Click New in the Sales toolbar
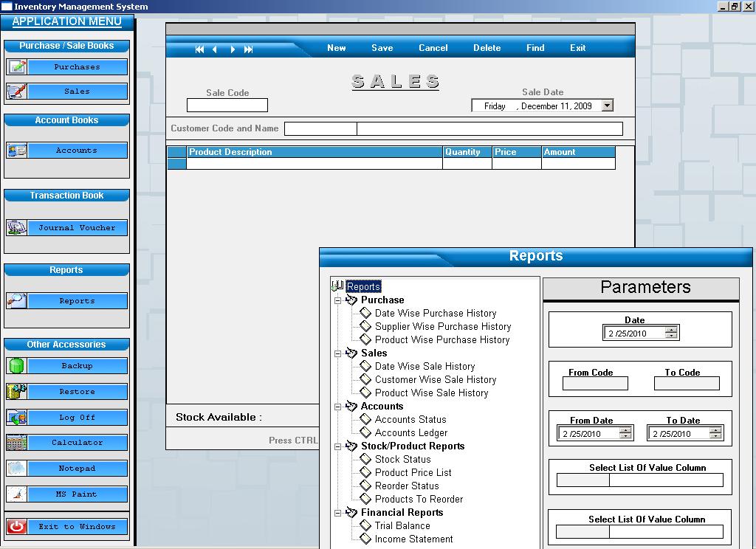 click(x=336, y=48)
